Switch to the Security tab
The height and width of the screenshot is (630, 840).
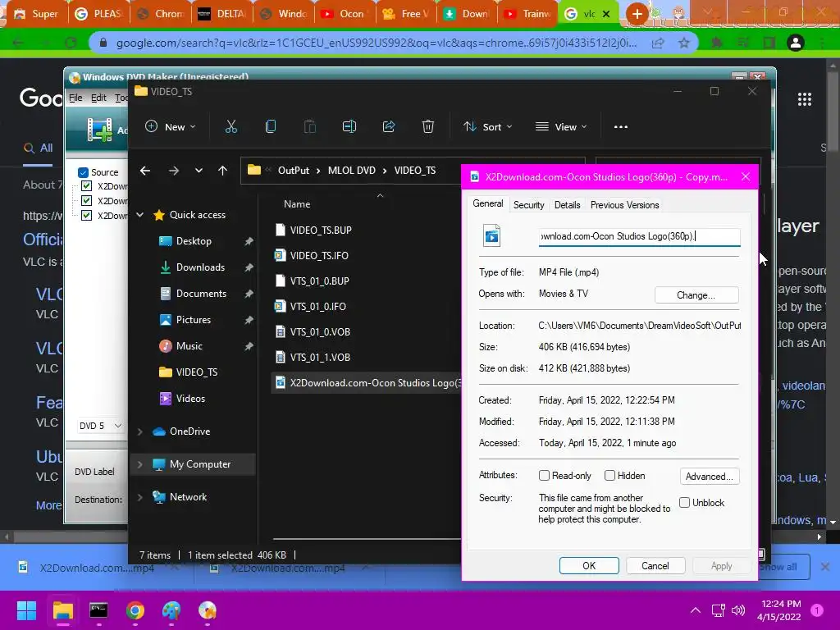pyautogui.click(x=529, y=205)
